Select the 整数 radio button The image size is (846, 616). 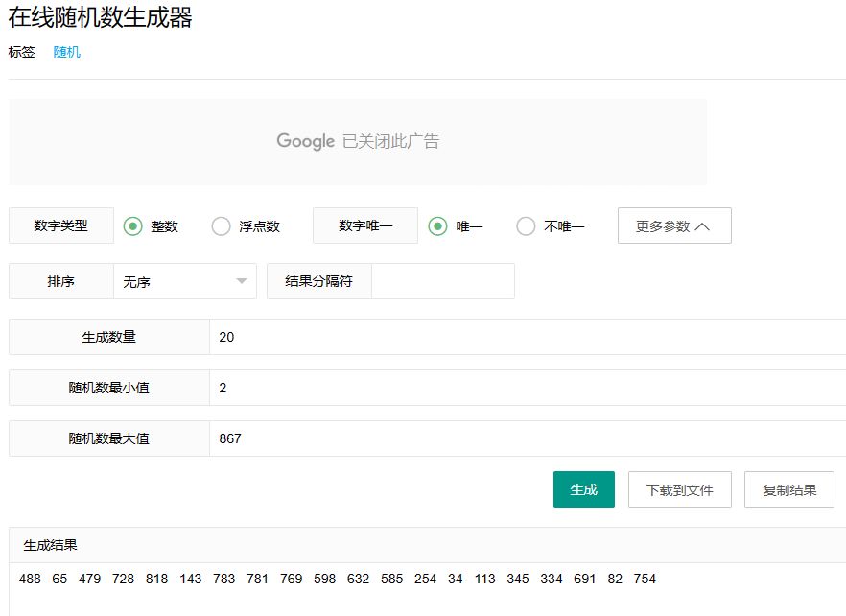[132, 226]
